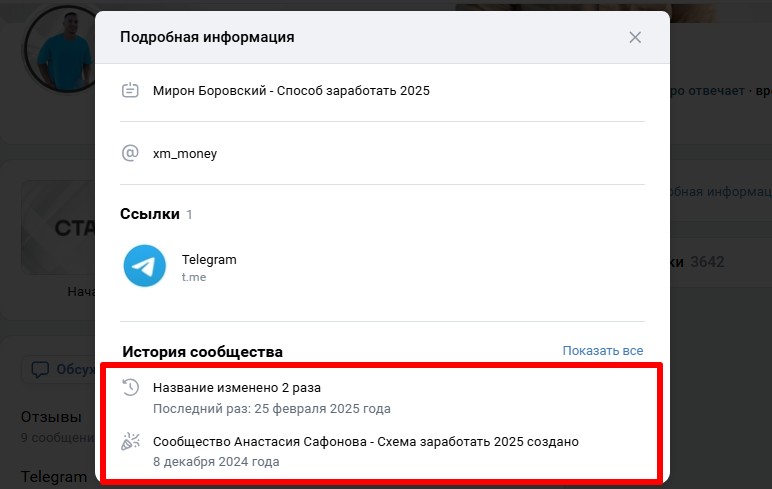The height and width of the screenshot is (489, 772).
Task: Click the История сообщества heading
Action: [x=202, y=352]
